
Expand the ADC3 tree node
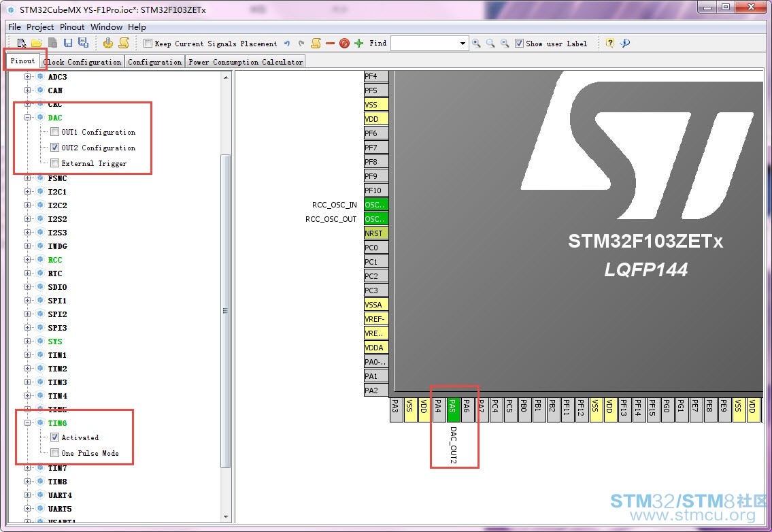point(28,76)
